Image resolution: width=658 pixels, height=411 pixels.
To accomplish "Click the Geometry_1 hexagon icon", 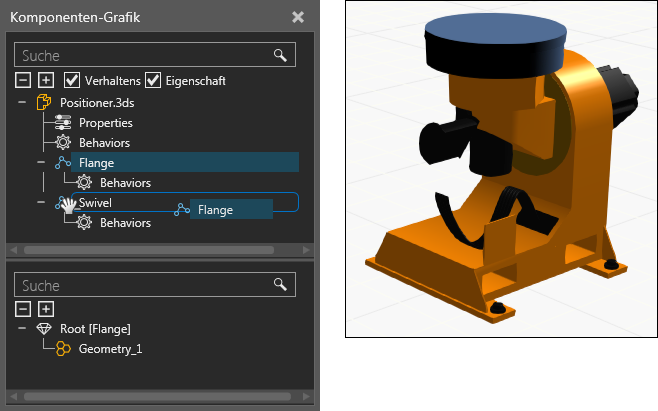I will coord(63,348).
